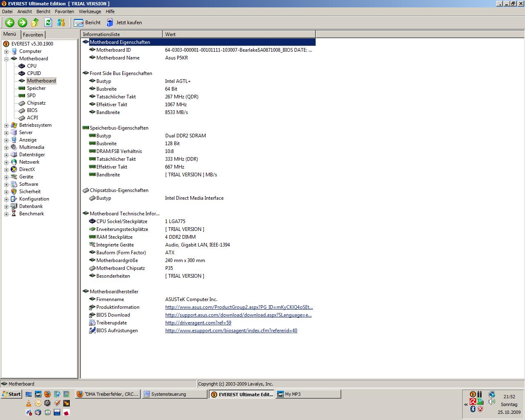Screen dimensions: 525x420
Task: Expand the Betriebssystem tree node
Action: [6, 126]
